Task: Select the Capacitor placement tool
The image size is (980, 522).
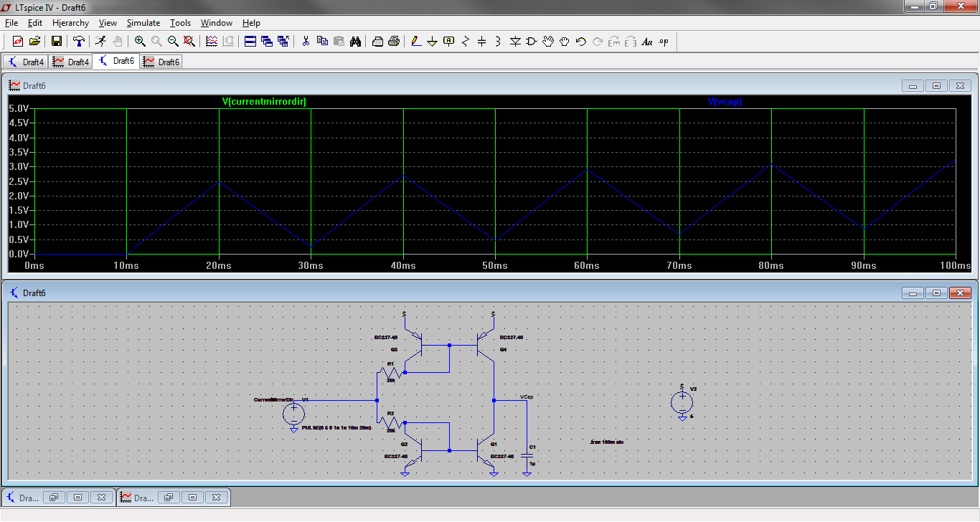Action: point(481,41)
